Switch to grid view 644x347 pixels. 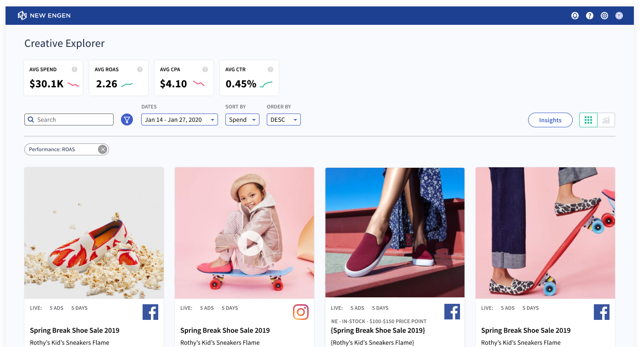coord(588,120)
